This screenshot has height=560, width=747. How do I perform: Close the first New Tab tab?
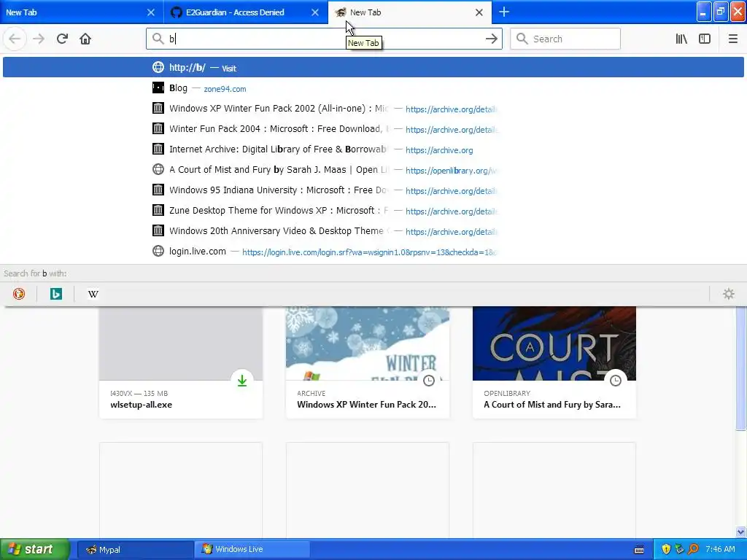click(150, 12)
